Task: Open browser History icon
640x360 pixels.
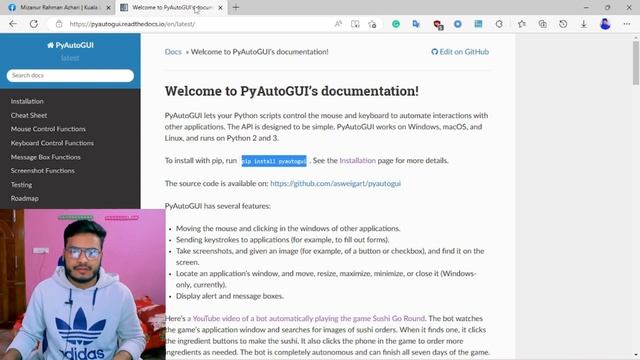Action: pyautogui.click(x=563, y=24)
